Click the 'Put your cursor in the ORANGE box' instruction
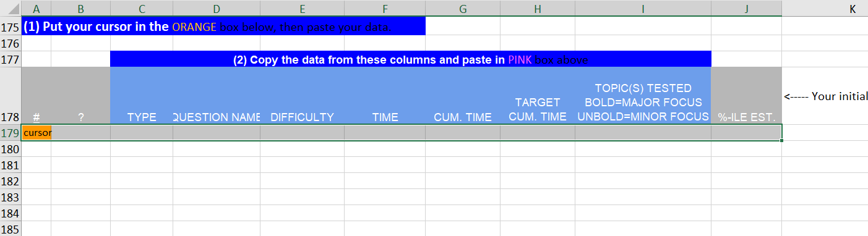This screenshot has height=236, width=868. [224, 27]
